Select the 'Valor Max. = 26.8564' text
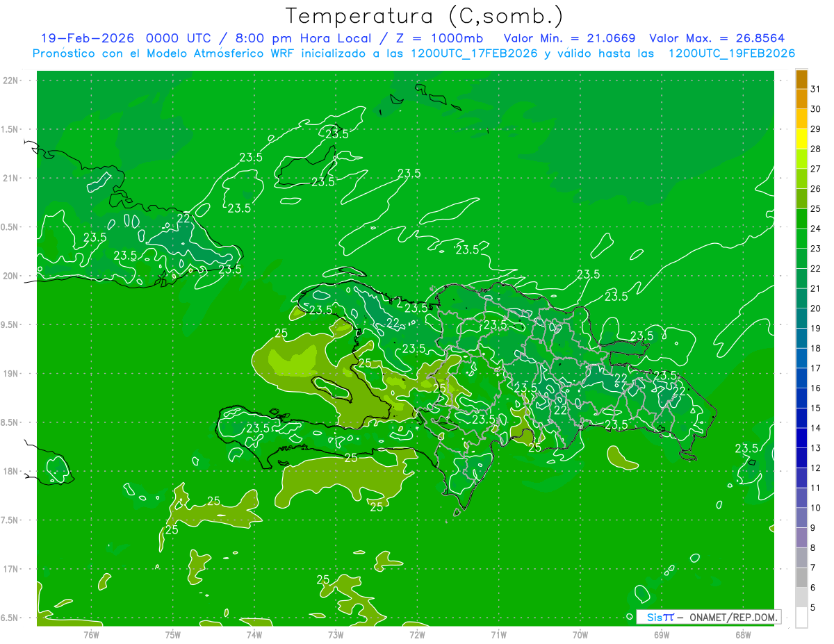 tap(717, 38)
